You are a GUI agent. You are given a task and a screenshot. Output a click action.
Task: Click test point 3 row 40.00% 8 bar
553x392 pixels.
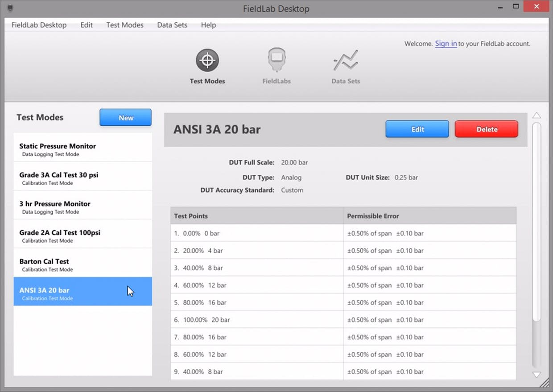(257, 268)
